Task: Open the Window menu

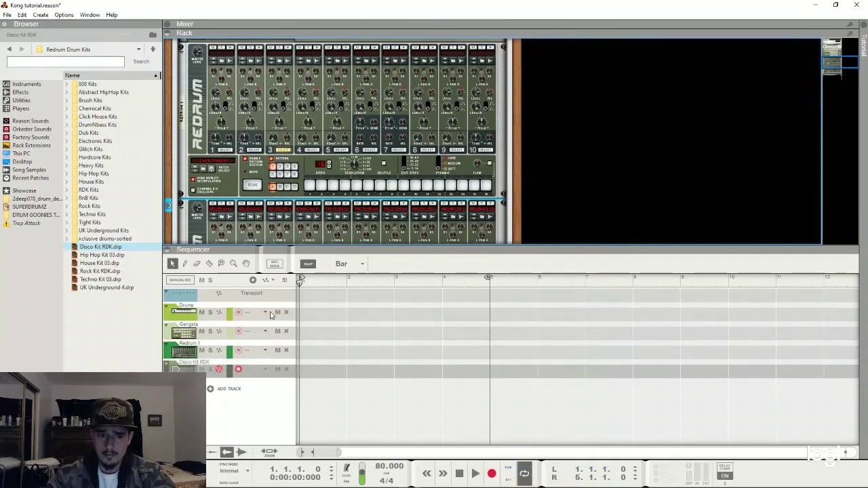Action: pyautogui.click(x=90, y=15)
